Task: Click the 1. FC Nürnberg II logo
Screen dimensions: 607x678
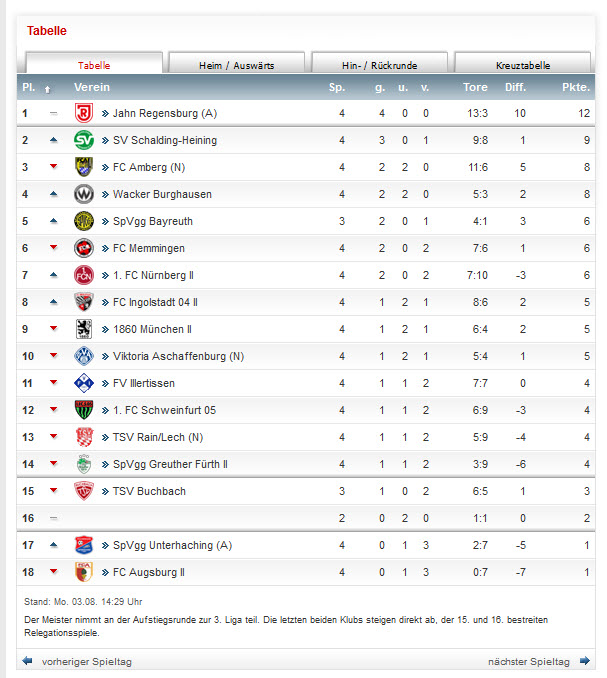Action: click(x=84, y=275)
